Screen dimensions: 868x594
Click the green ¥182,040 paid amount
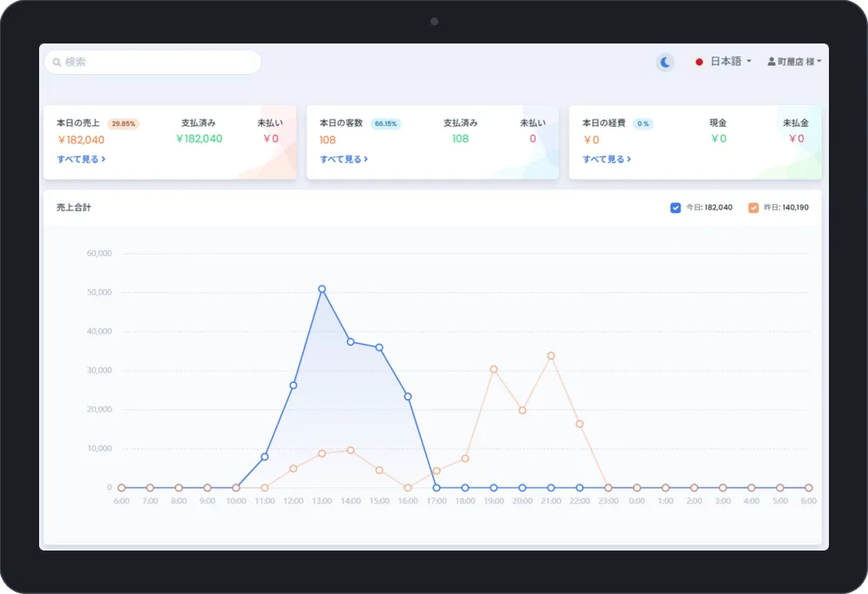(199, 139)
